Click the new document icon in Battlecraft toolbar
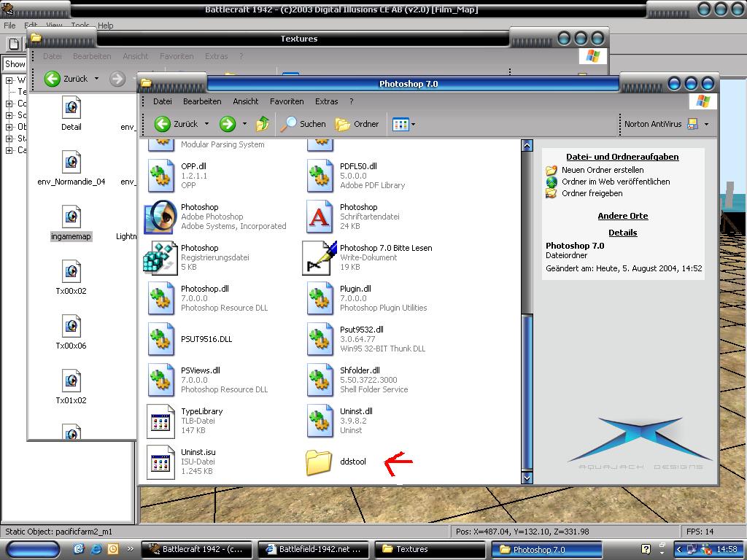Viewport: 747px width, 560px height. tap(14, 44)
